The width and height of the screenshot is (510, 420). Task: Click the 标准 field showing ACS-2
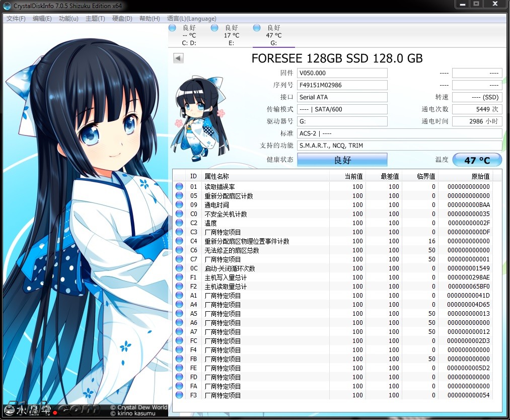400,133
